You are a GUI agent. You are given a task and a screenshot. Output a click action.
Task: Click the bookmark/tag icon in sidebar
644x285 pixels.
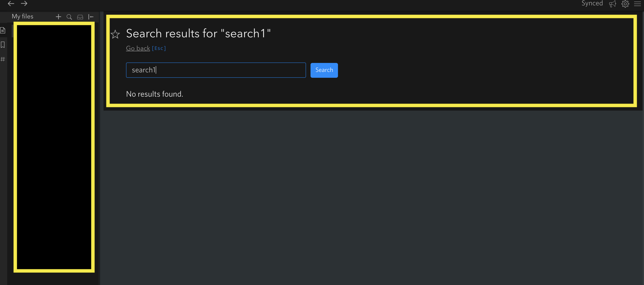4,45
